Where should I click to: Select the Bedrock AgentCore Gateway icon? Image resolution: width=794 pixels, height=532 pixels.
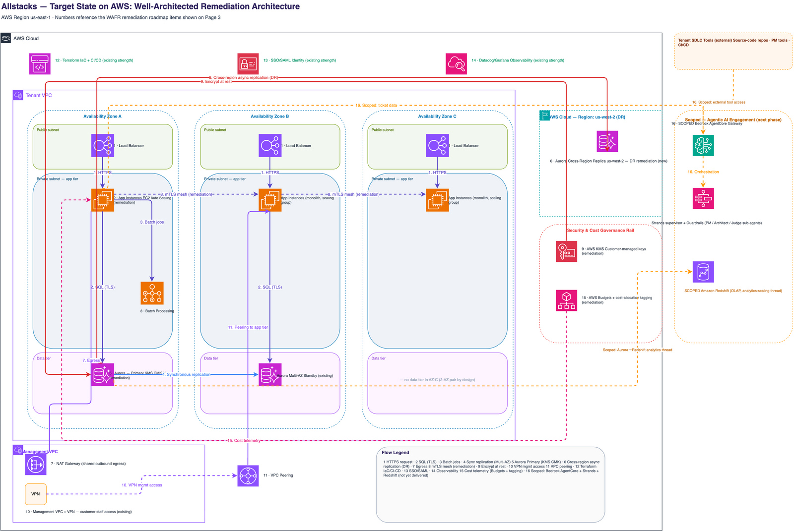pyautogui.click(x=703, y=145)
